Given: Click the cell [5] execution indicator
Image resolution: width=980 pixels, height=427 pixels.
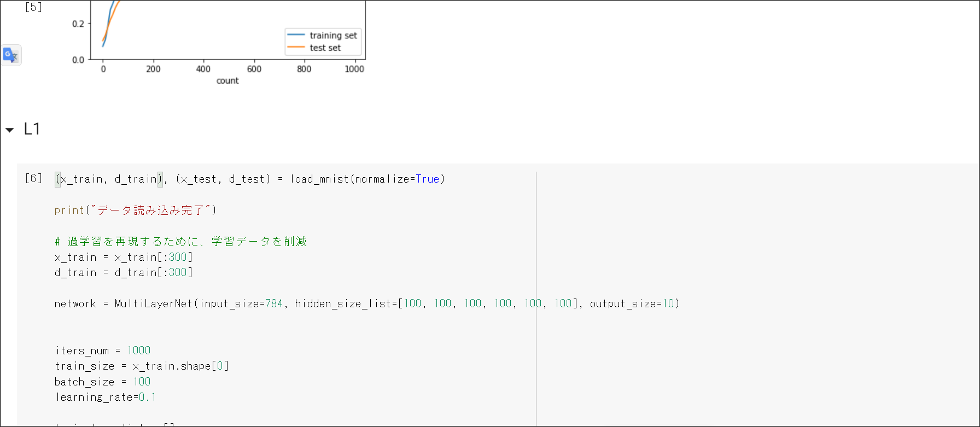Looking at the screenshot, I should (x=33, y=7).
